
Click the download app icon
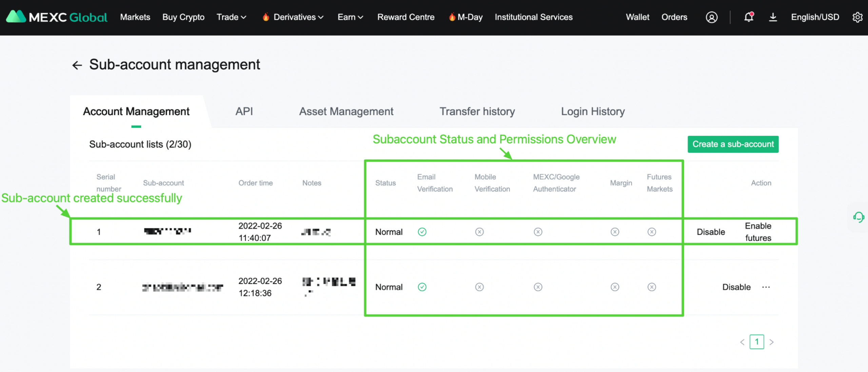click(x=773, y=17)
